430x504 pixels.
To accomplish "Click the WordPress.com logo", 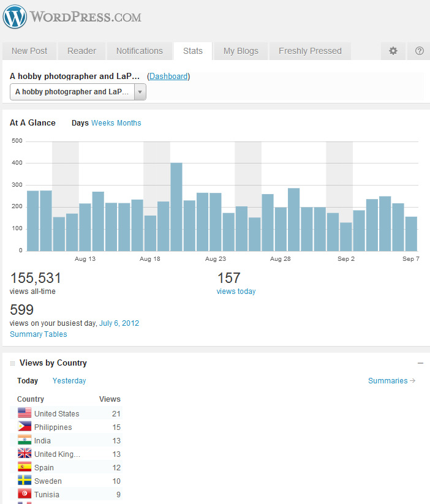I will [x=72, y=17].
